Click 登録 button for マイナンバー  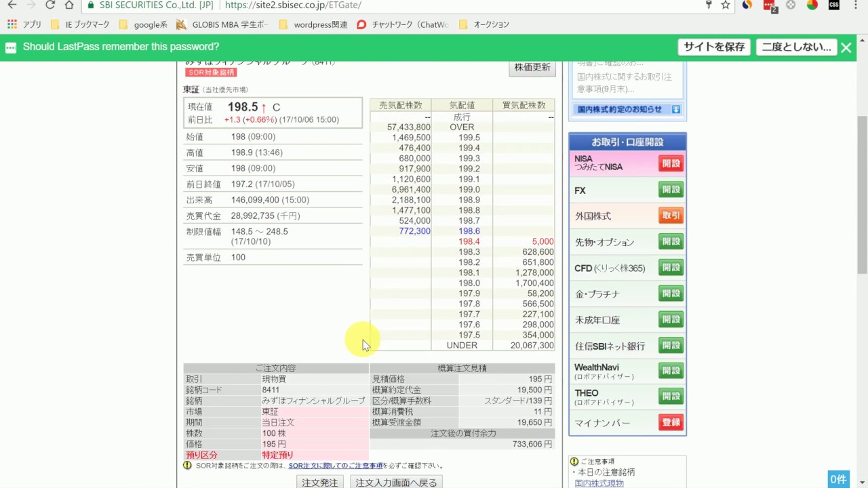point(671,422)
